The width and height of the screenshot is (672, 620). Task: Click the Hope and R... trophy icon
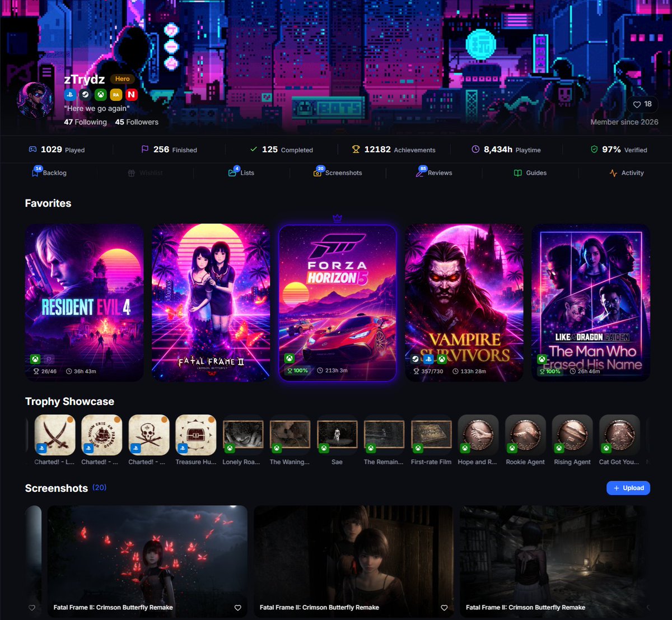coord(478,435)
